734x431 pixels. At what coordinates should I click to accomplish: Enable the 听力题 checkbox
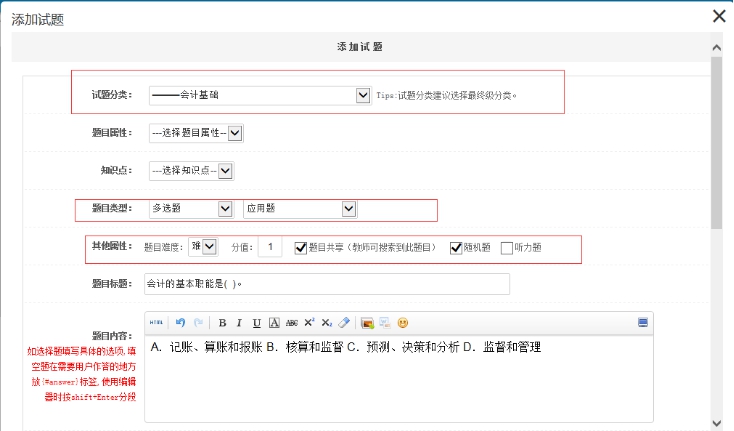tap(506, 248)
